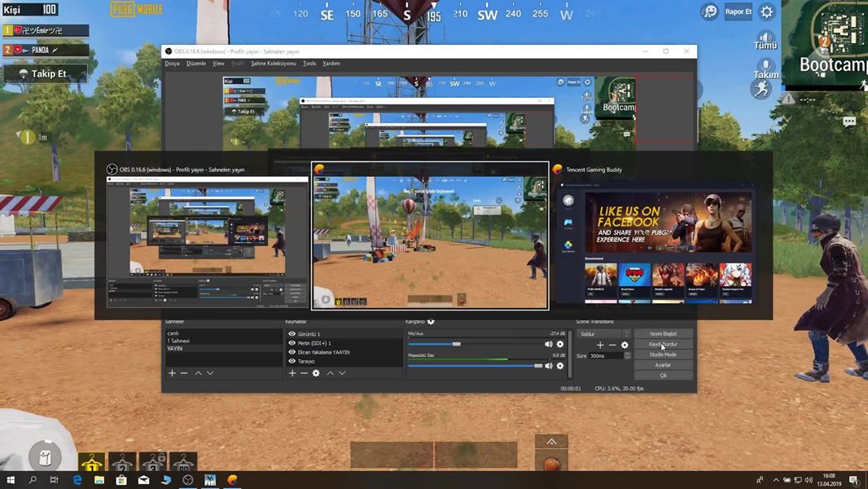The height and width of the screenshot is (489, 868).
Task: Open the backpack icon in game
Action: tap(46, 456)
